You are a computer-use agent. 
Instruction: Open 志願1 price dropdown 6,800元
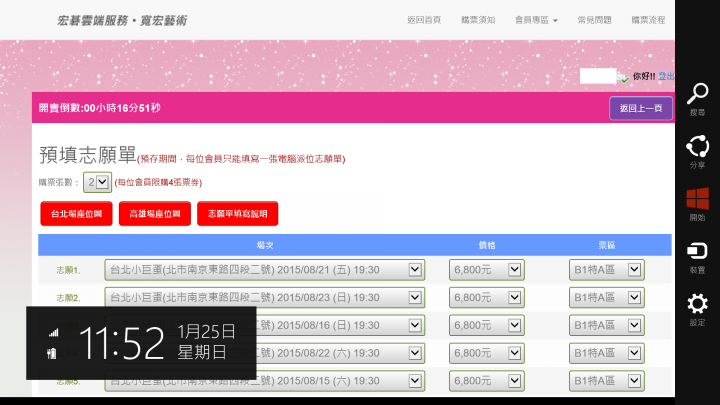[x=487, y=270]
